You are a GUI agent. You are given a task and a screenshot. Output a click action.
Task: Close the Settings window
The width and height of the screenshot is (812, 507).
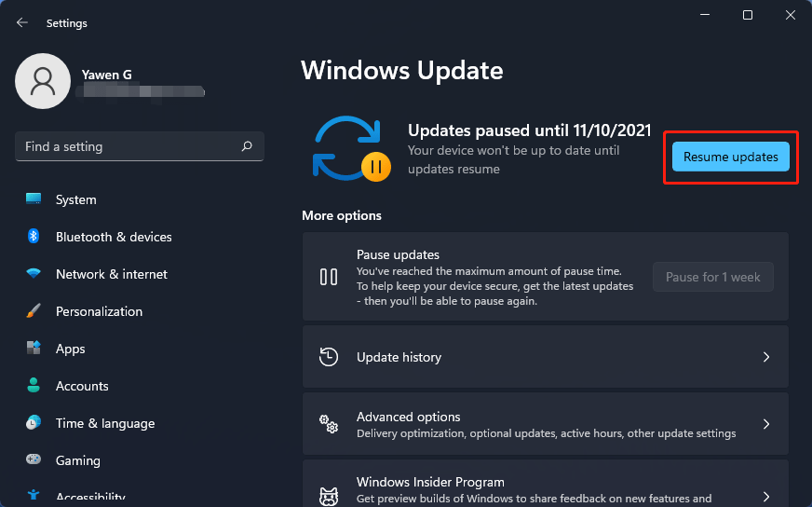pos(791,15)
